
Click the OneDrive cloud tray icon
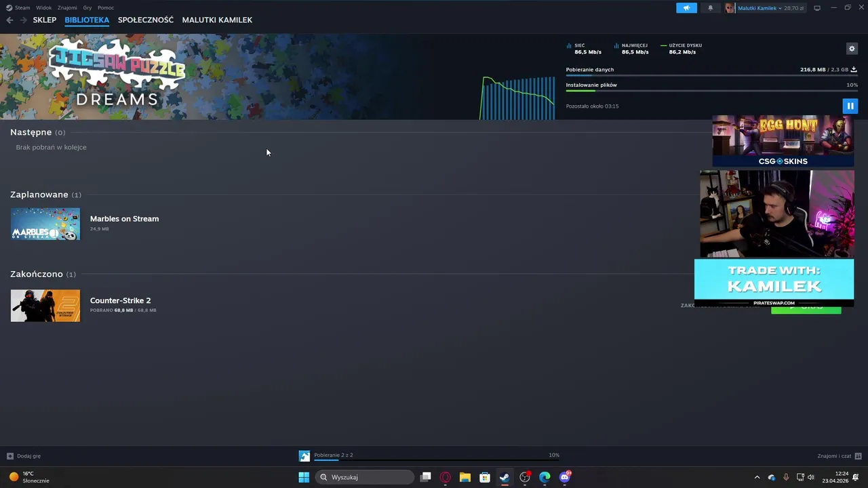pyautogui.click(x=772, y=477)
